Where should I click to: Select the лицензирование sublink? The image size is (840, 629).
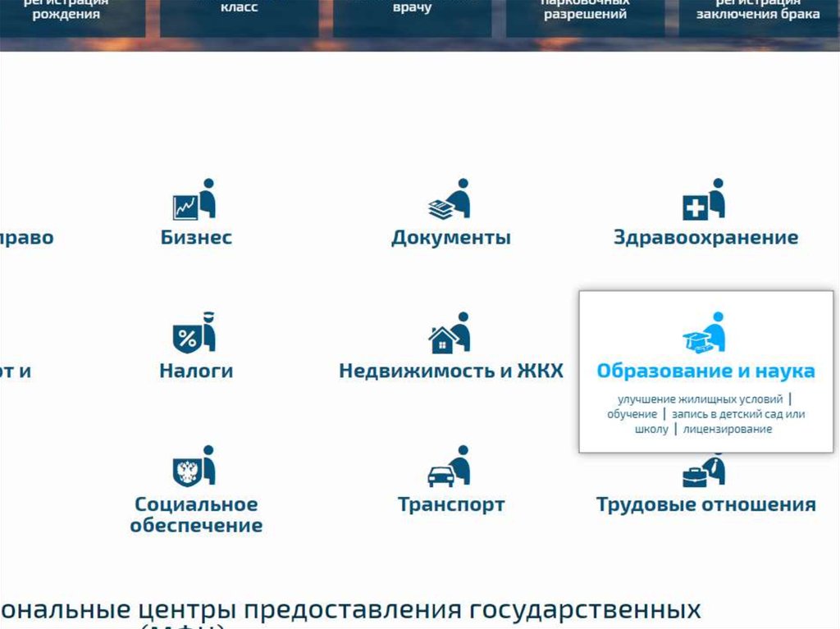click(x=728, y=429)
